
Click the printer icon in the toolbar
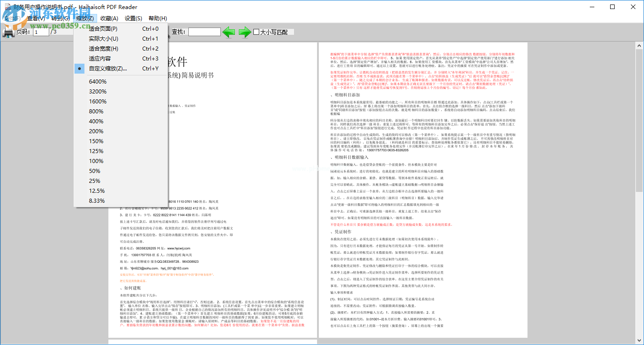tap(8, 32)
